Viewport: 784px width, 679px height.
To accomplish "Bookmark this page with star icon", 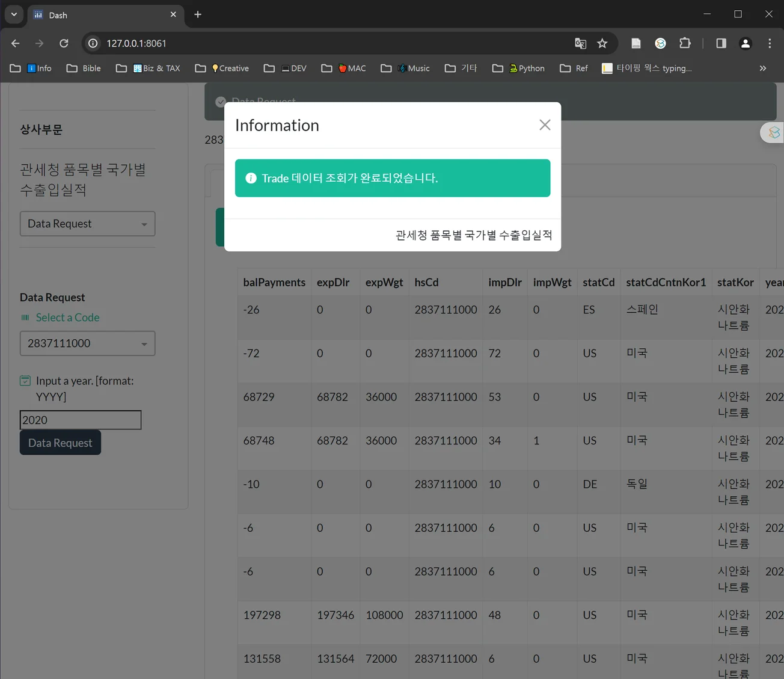I will 602,43.
